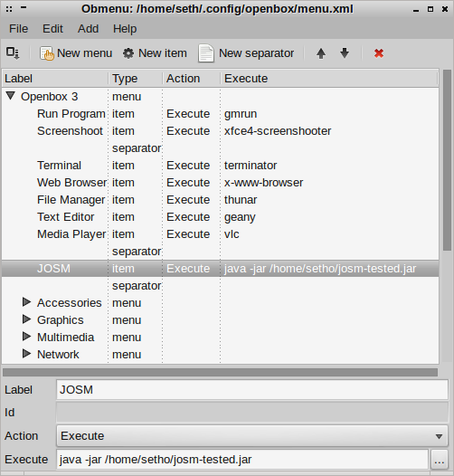Expand the Network submenu
454x476 pixels.
(27, 353)
